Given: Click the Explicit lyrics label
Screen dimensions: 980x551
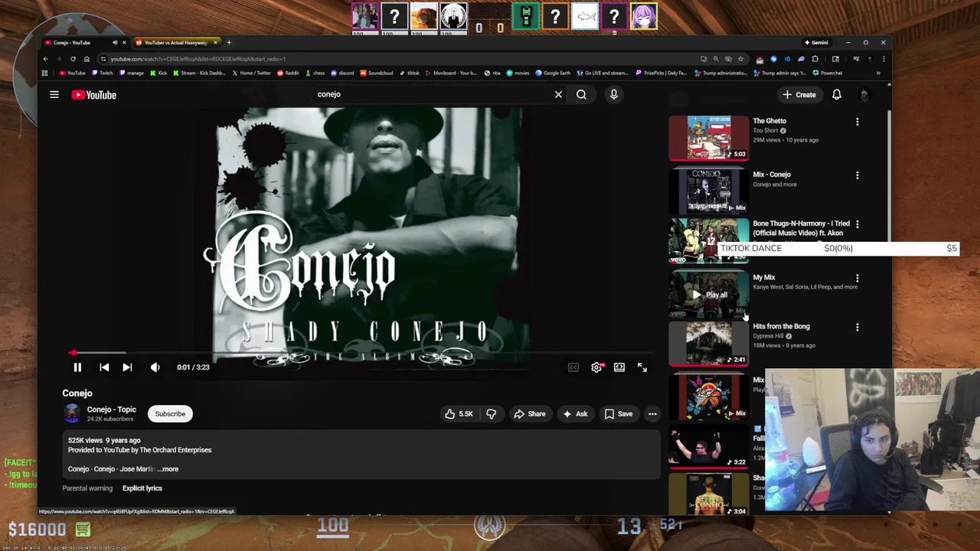Looking at the screenshot, I should (142, 488).
